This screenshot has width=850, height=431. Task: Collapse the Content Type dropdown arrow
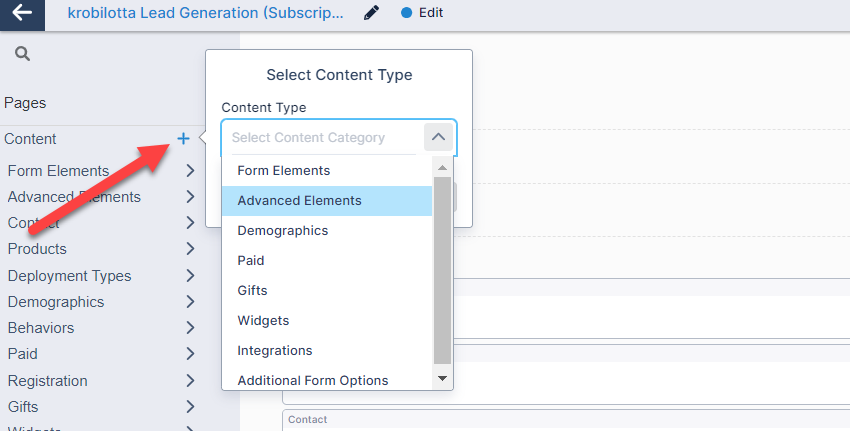coord(438,137)
